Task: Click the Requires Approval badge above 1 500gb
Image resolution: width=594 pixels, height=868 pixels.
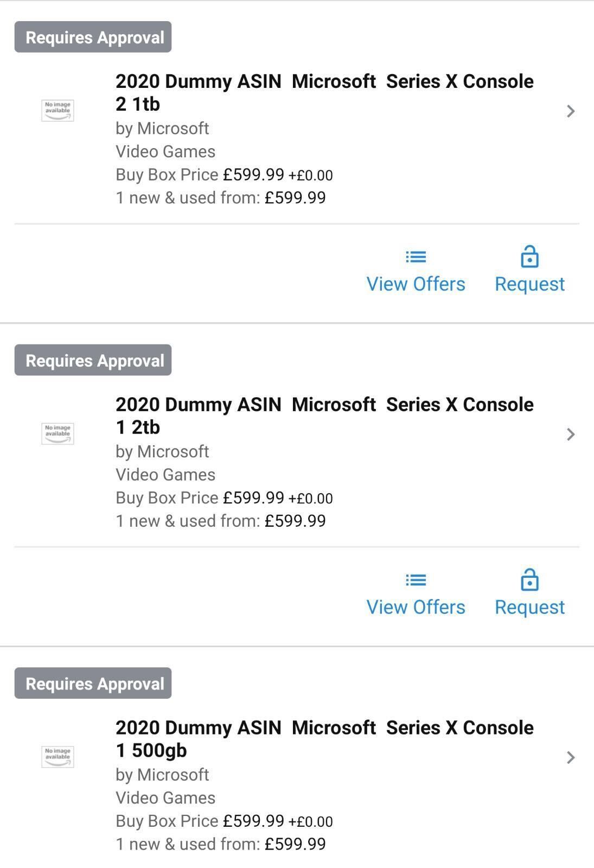Action: (x=93, y=684)
